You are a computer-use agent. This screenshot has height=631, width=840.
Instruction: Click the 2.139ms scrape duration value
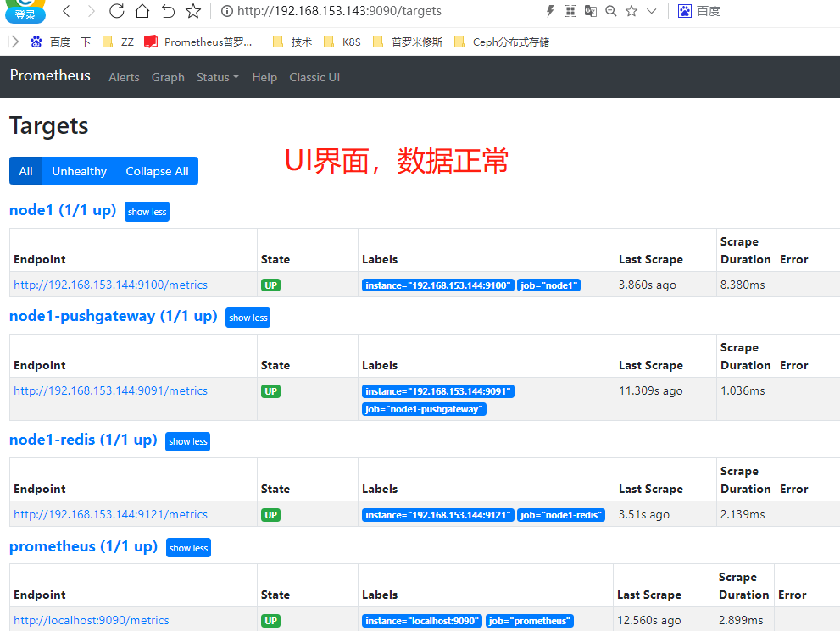(743, 514)
